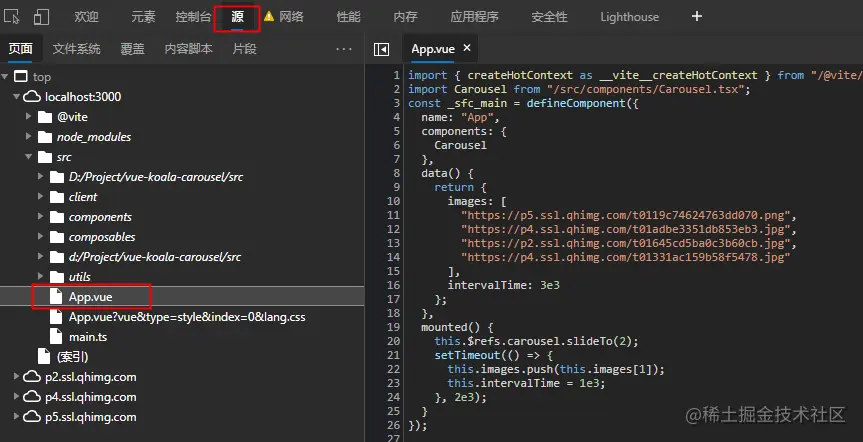Click the localhost:3000 cloud icon
This screenshot has height=442, width=863.
[32, 97]
